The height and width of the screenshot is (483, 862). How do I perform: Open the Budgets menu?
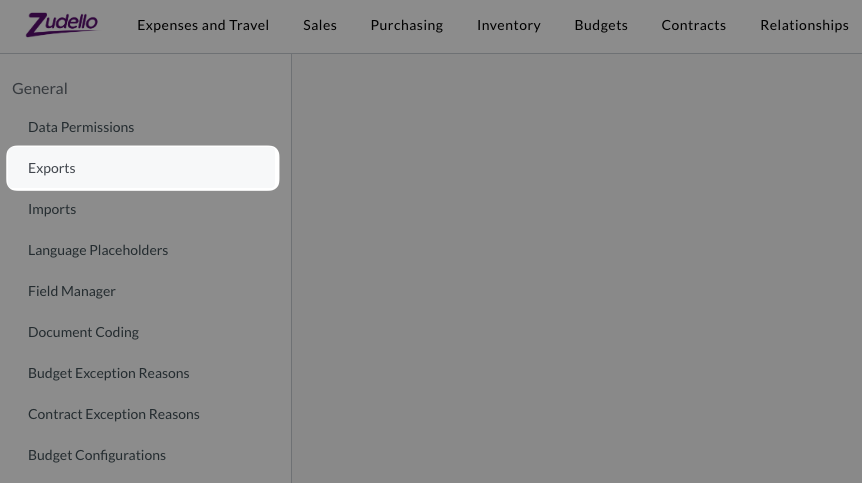(x=601, y=25)
